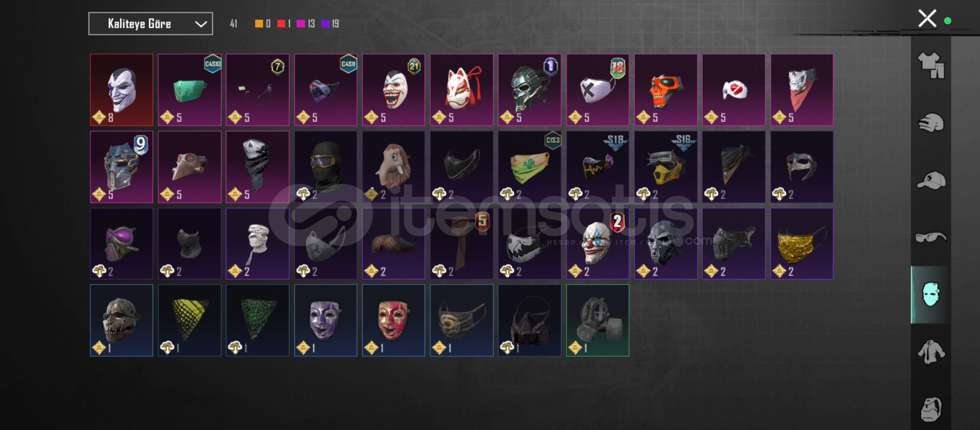The height and width of the screenshot is (430, 980).
Task: Choose the orange skull mask item
Action: pos(666,90)
